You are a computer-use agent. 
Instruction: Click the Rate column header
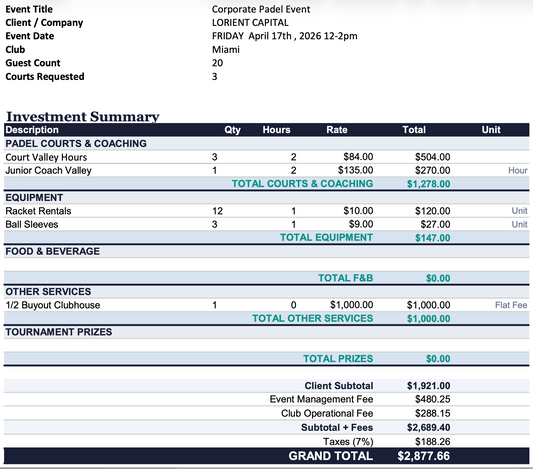337,129
